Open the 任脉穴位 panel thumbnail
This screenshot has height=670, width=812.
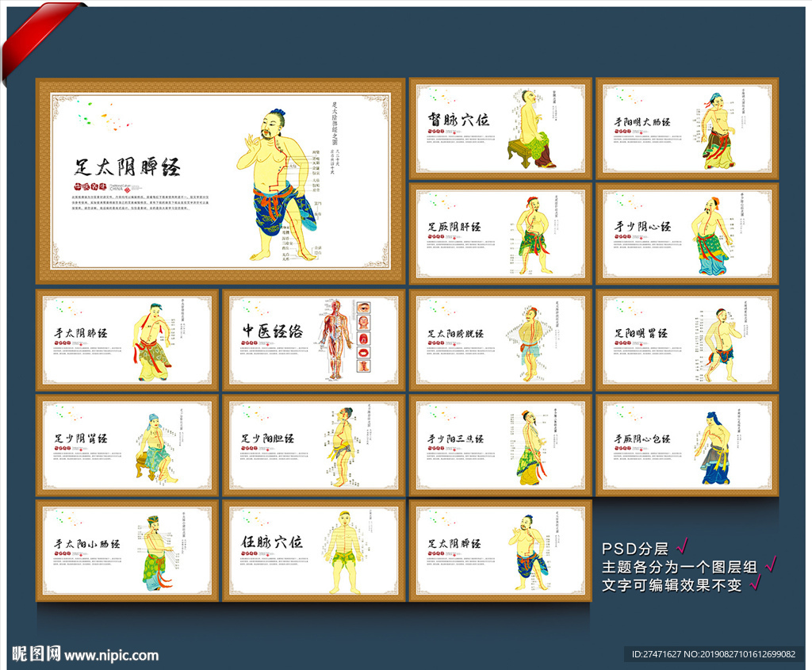pyautogui.click(x=313, y=549)
